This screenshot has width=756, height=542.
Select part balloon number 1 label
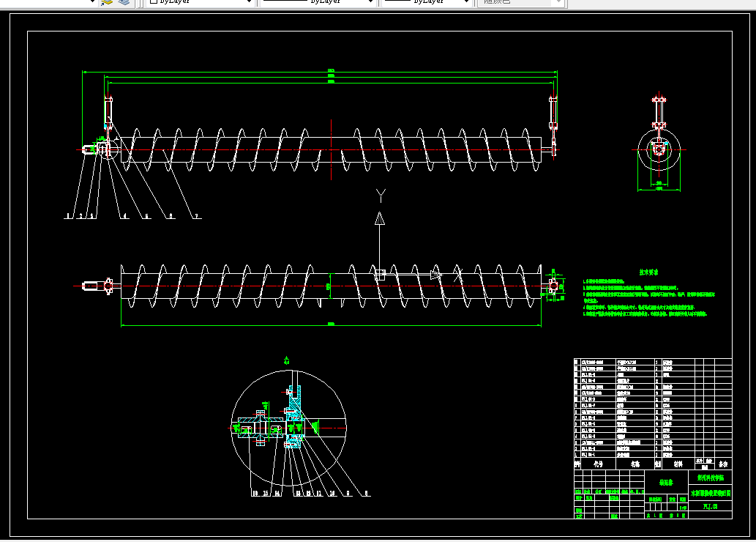tap(67, 216)
